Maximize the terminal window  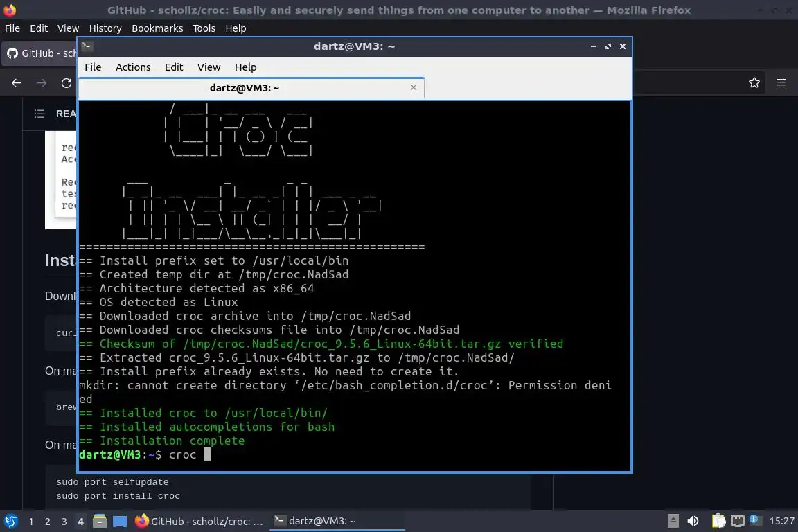click(608, 46)
